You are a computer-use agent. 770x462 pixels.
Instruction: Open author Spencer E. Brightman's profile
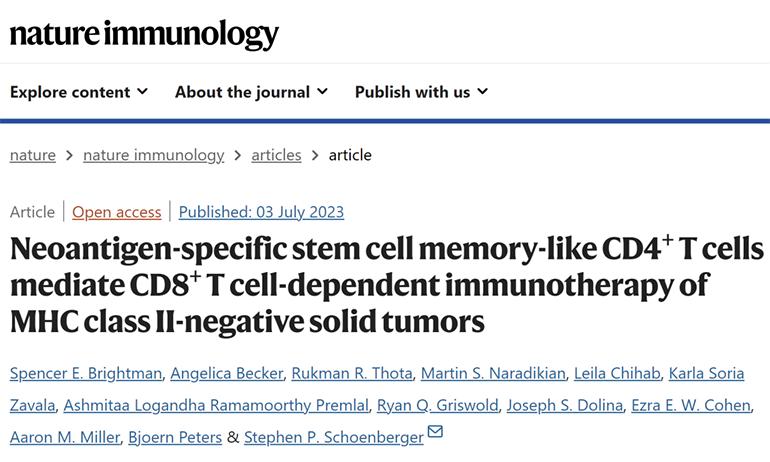87,373
